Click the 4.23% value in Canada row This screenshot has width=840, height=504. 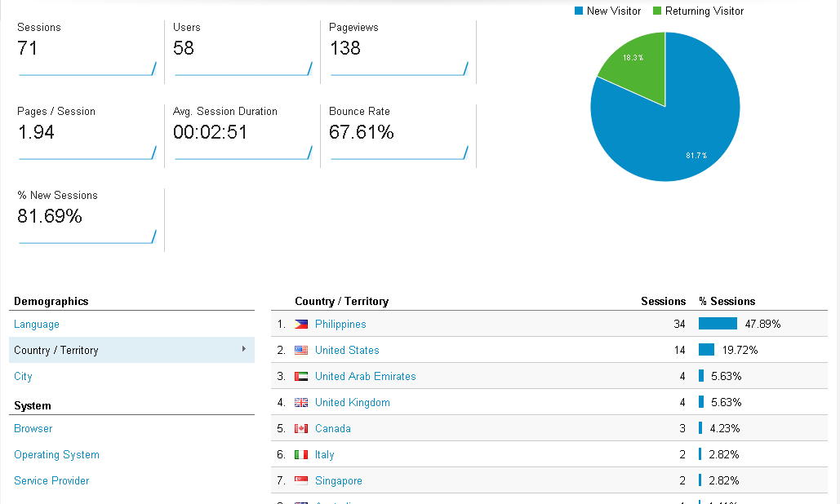(725, 428)
